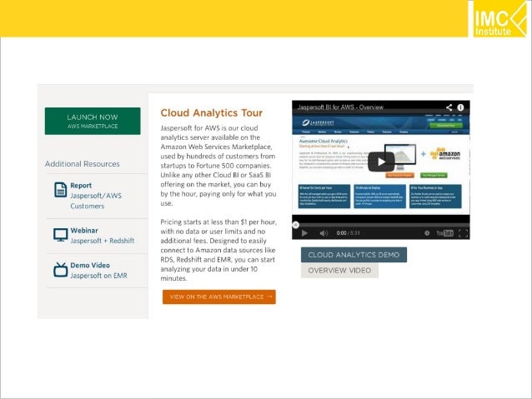
Task: Click the IMC Institute logo
Action: [500, 18]
